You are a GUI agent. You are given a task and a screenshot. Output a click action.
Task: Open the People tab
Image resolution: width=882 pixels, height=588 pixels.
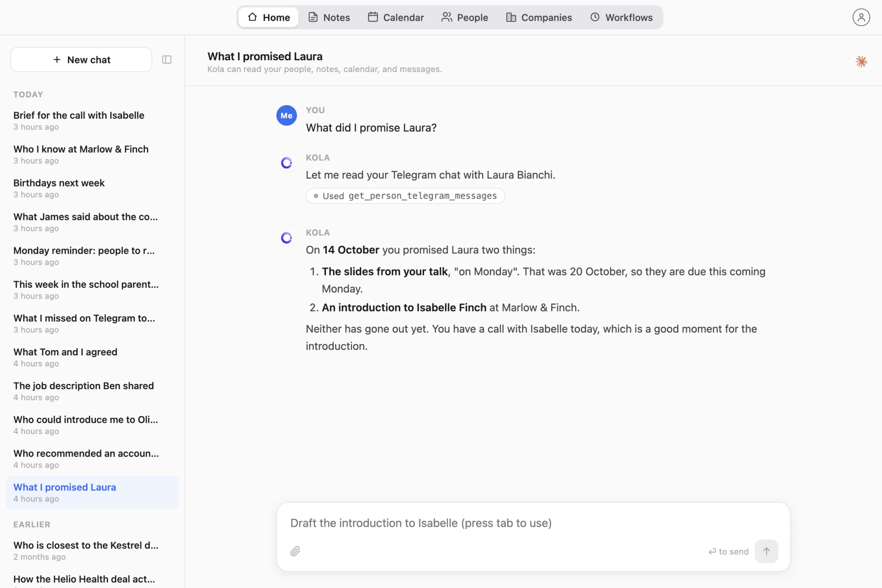point(464,17)
